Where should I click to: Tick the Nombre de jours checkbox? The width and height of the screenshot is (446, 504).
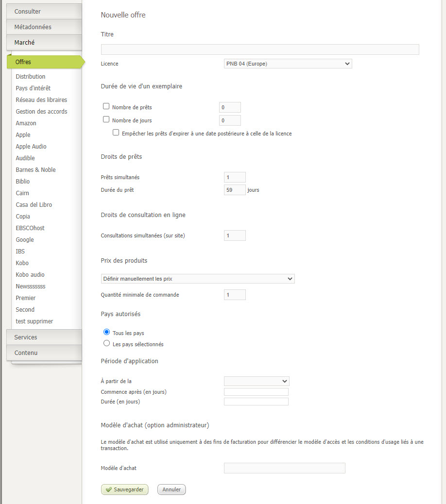click(106, 119)
